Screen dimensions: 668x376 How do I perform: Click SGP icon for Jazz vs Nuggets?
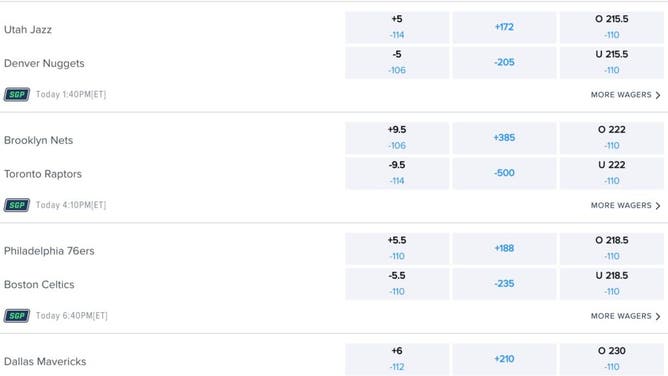[17, 95]
